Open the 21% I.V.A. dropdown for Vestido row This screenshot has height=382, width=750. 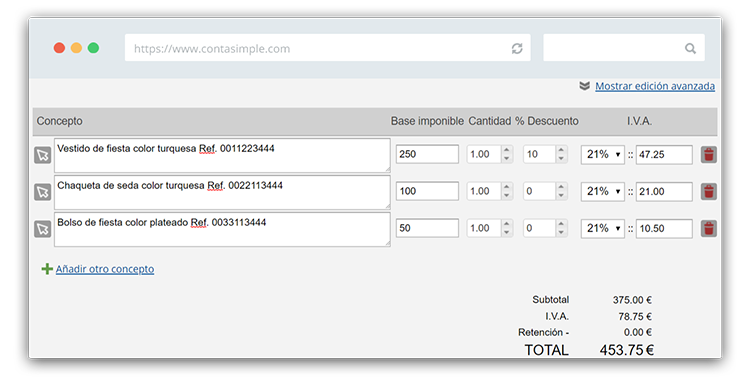pyautogui.click(x=603, y=154)
